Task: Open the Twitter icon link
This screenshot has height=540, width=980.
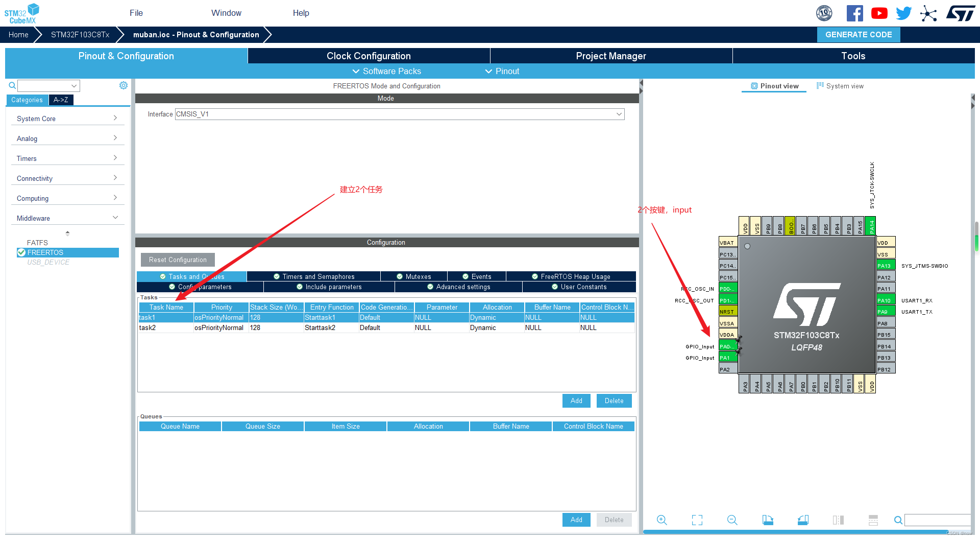Action: 903,13
